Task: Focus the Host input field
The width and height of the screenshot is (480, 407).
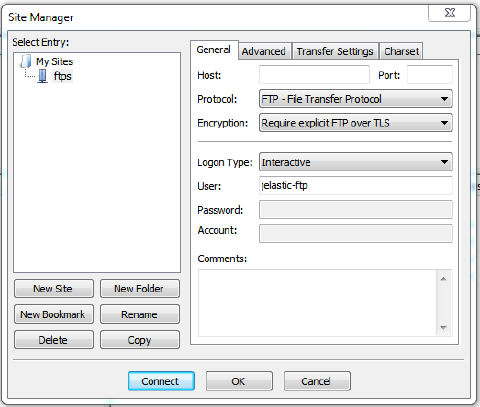Action: (314, 75)
